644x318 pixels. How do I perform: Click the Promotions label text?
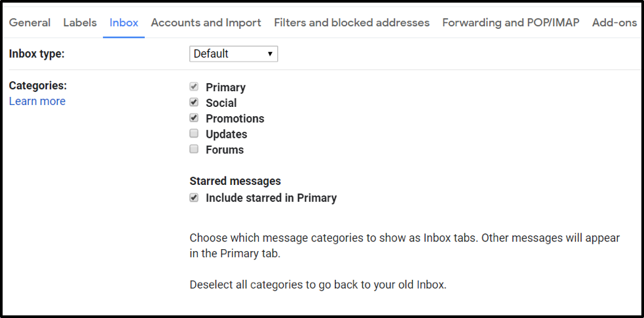(235, 119)
